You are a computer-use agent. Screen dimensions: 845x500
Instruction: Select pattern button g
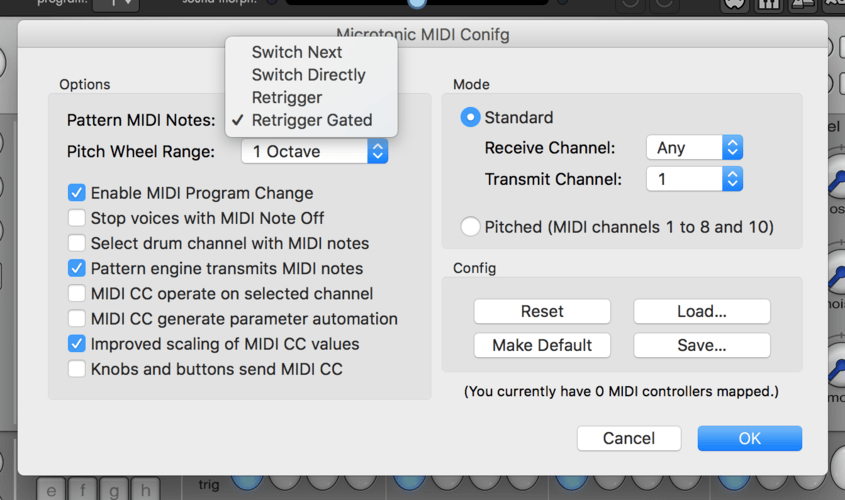(x=114, y=489)
